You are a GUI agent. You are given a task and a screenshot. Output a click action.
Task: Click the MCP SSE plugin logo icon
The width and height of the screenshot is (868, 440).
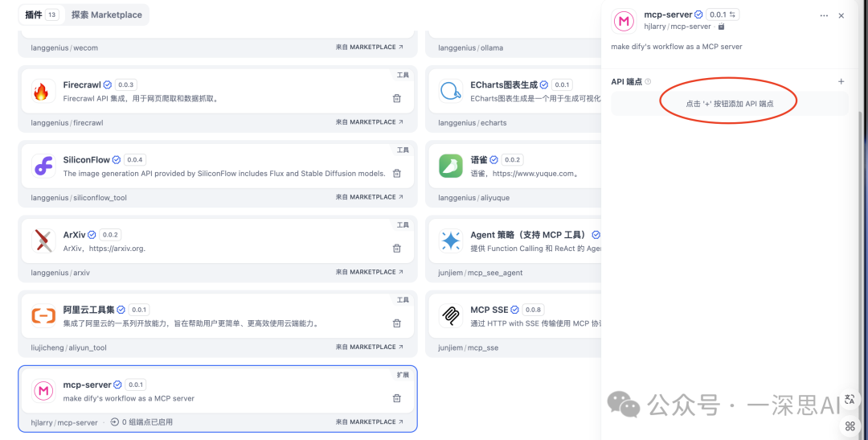coord(451,316)
